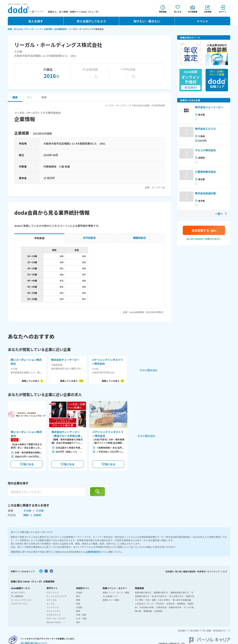
Task: Open 株式会社ＺＯＺＯ company link
Action: [205, 129]
